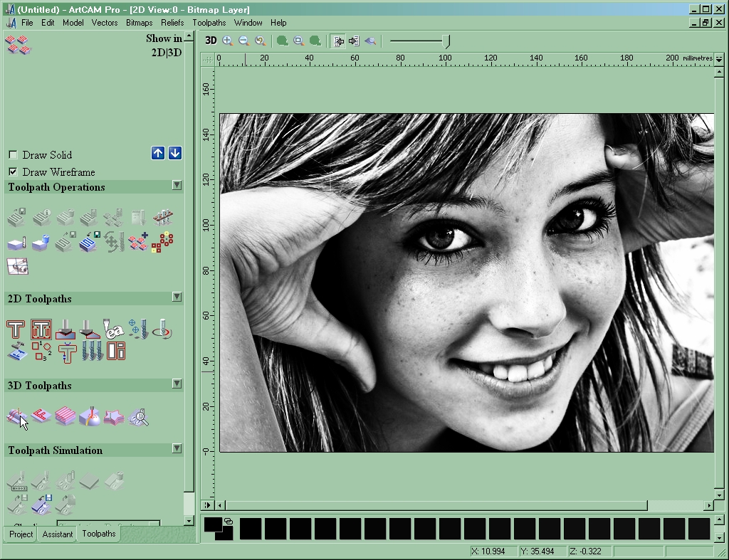
Task: Toggle the bitmap-on-left preview toolbar icon
Action: tap(338, 41)
